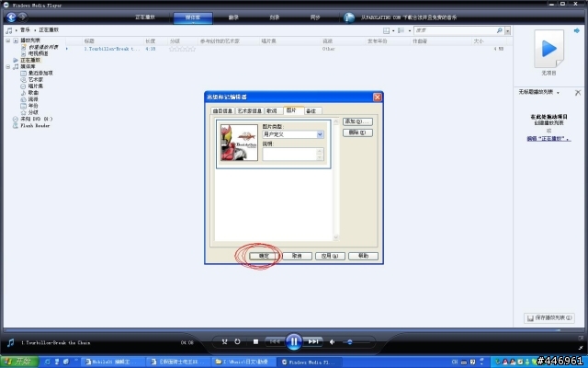Click the Forward arrow next to Back

point(22,17)
